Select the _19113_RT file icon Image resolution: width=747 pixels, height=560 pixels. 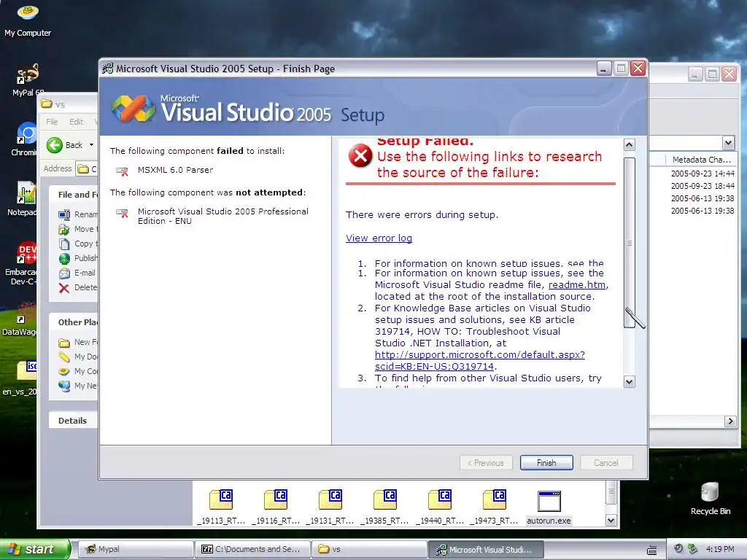coord(221,507)
